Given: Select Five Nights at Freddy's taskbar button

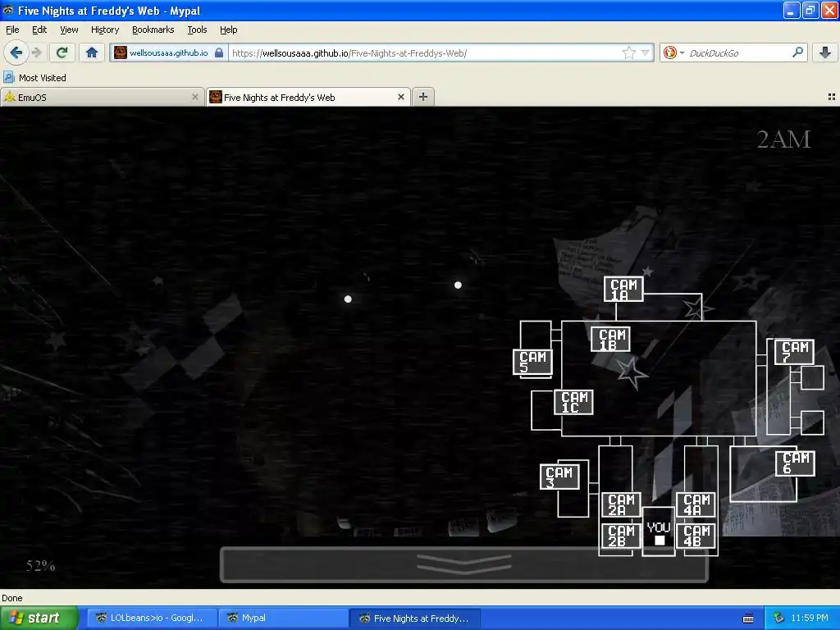Looking at the screenshot, I should [414, 619].
